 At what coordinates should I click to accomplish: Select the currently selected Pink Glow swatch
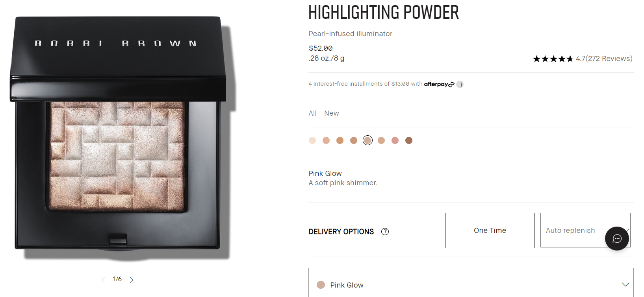click(x=367, y=140)
